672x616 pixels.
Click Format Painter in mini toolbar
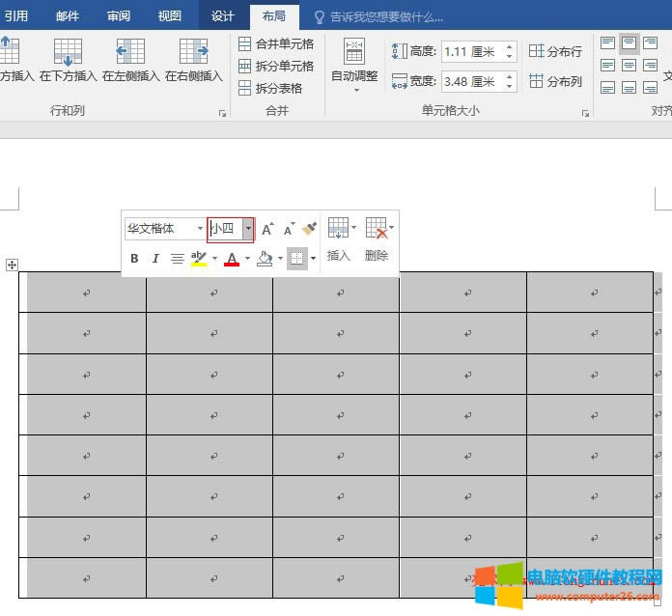point(310,229)
